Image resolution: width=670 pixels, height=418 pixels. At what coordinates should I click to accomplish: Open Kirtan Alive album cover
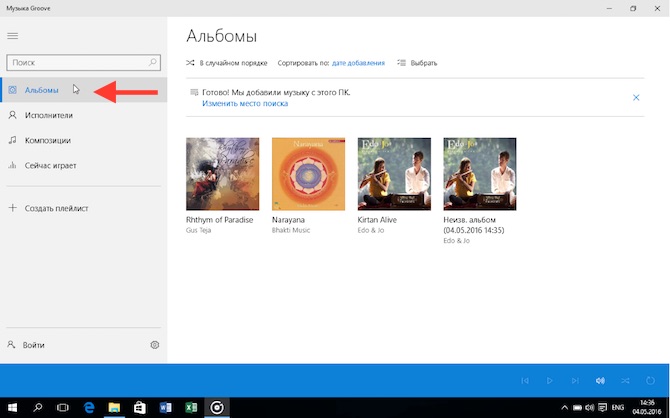pyautogui.click(x=394, y=174)
